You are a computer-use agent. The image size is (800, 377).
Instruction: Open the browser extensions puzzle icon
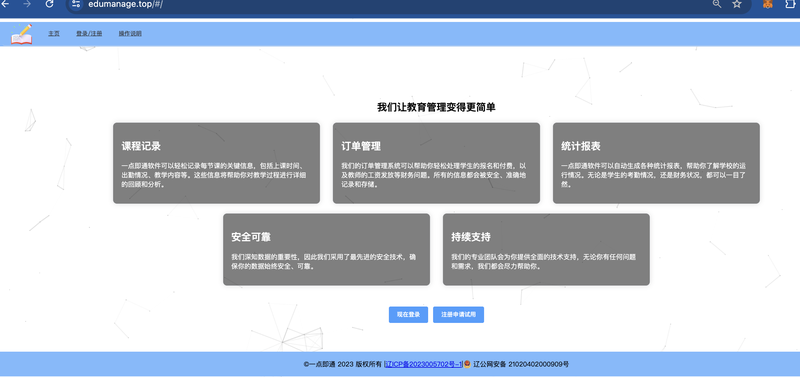tap(791, 4)
